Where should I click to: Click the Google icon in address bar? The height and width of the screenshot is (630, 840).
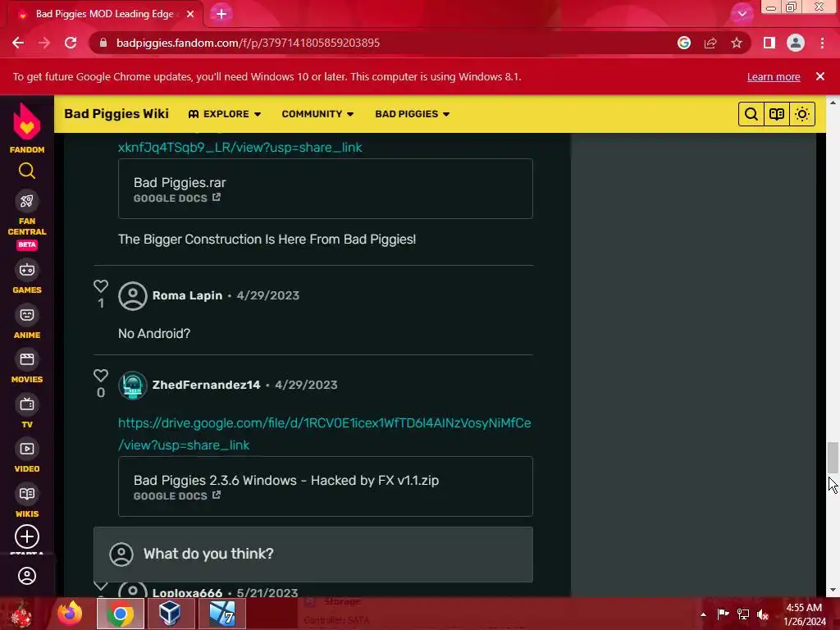click(x=683, y=43)
